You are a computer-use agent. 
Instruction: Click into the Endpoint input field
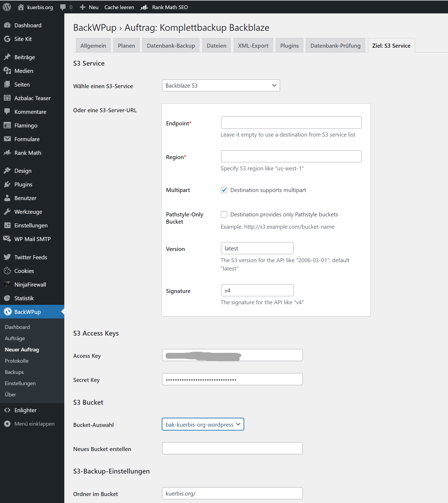pos(291,122)
